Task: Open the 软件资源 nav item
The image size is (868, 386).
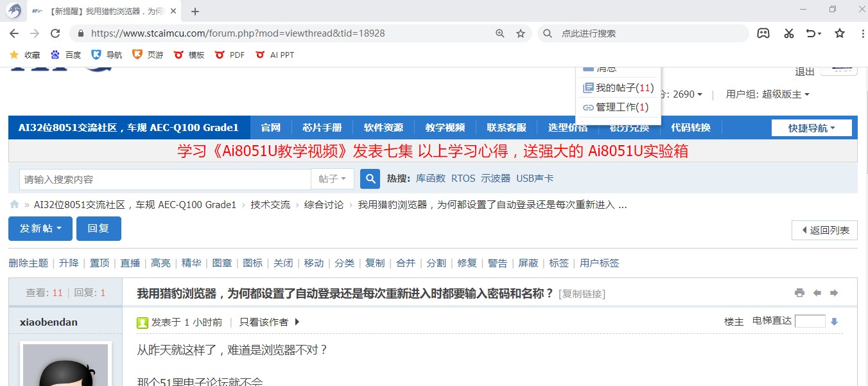Action: (x=383, y=128)
